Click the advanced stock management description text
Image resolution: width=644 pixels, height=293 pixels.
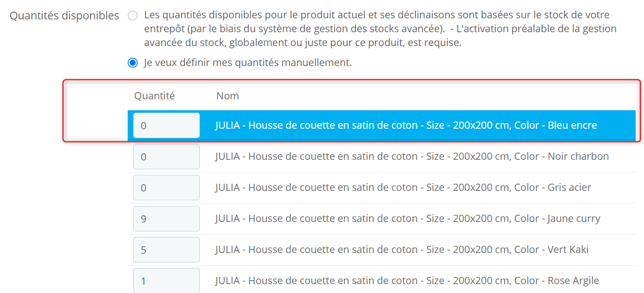(380, 29)
